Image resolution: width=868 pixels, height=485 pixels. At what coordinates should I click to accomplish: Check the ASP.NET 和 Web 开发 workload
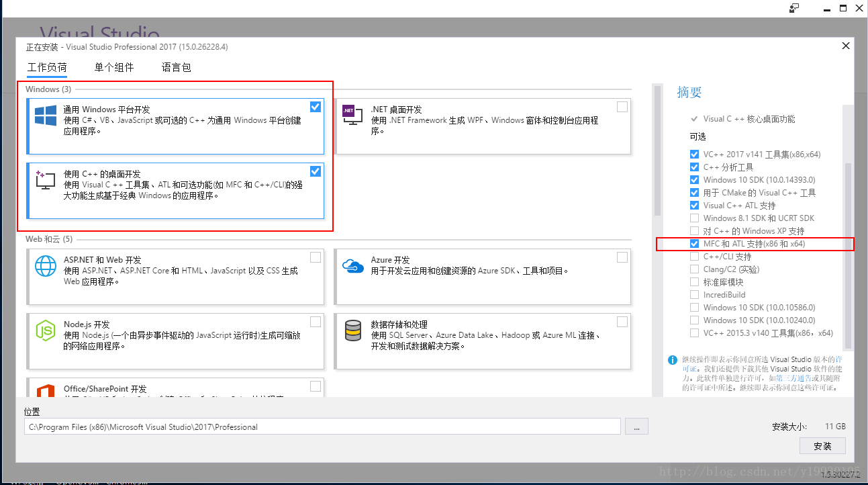pyautogui.click(x=316, y=257)
